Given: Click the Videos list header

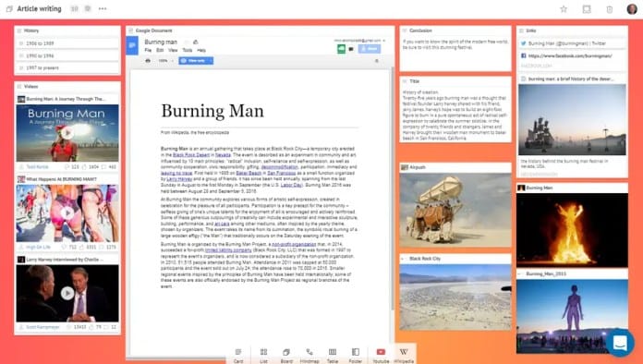Looking at the screenshot, I should 67,87.
